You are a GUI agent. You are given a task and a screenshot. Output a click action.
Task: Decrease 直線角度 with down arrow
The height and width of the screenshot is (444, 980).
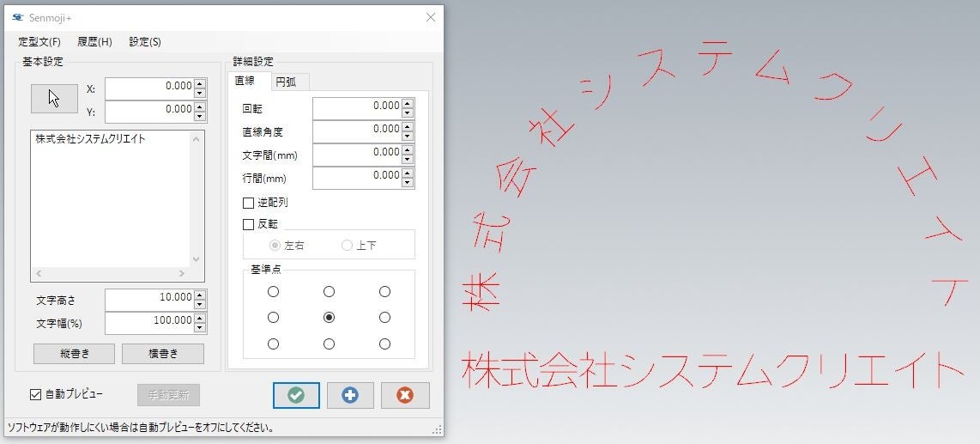(x=408, y=137)
